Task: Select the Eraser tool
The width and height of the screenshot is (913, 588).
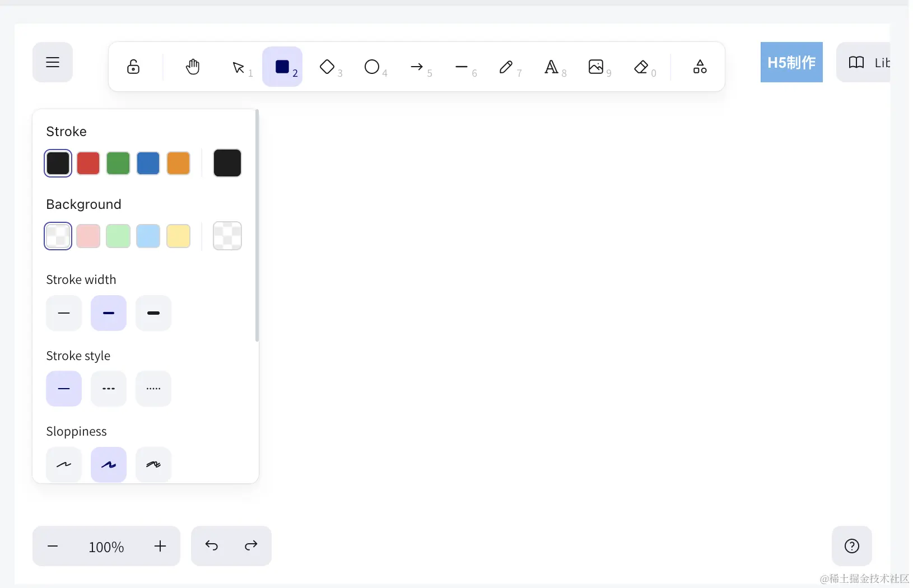Action: click(x=641, y=67)
